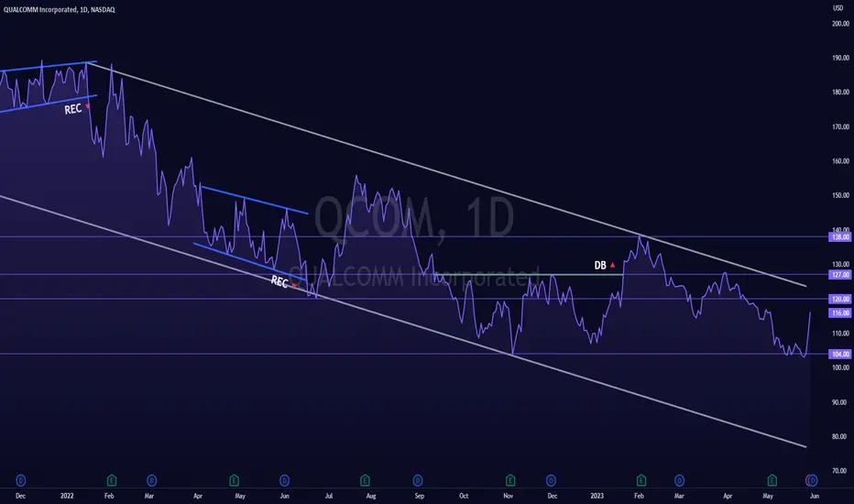Click the 80.00 price axis tick
Screen dimensions: 854x504
click(x=839, y=436)
